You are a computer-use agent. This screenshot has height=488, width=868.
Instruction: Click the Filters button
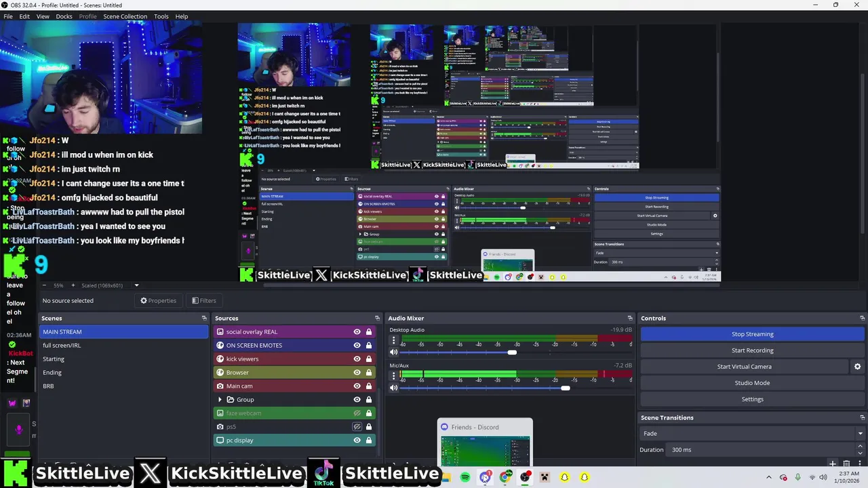tap(203, 301)
